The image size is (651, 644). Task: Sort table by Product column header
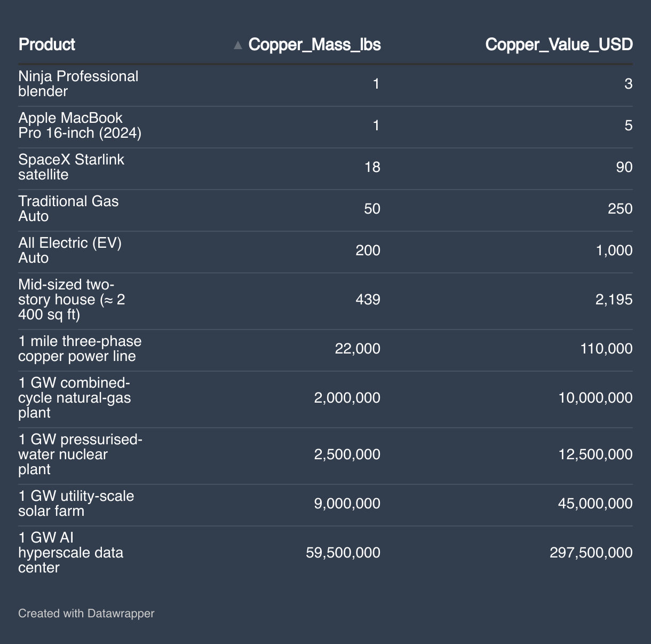[x=47, y=44]
